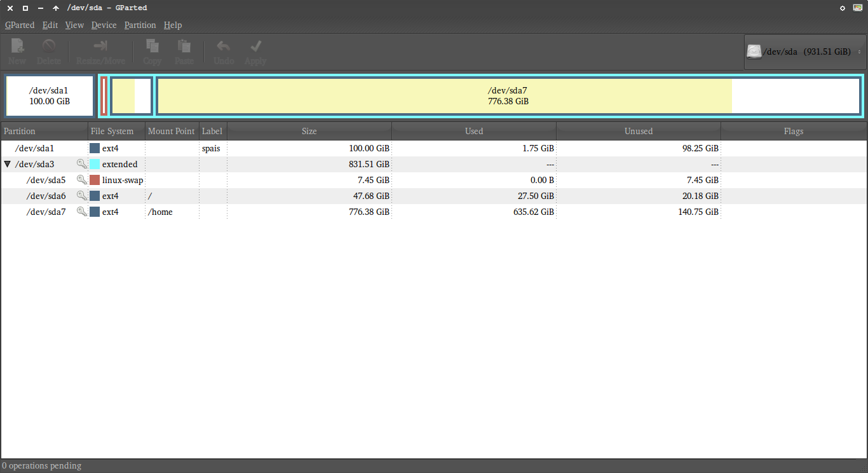Click the window close X icon

click(x=10, y=8)
